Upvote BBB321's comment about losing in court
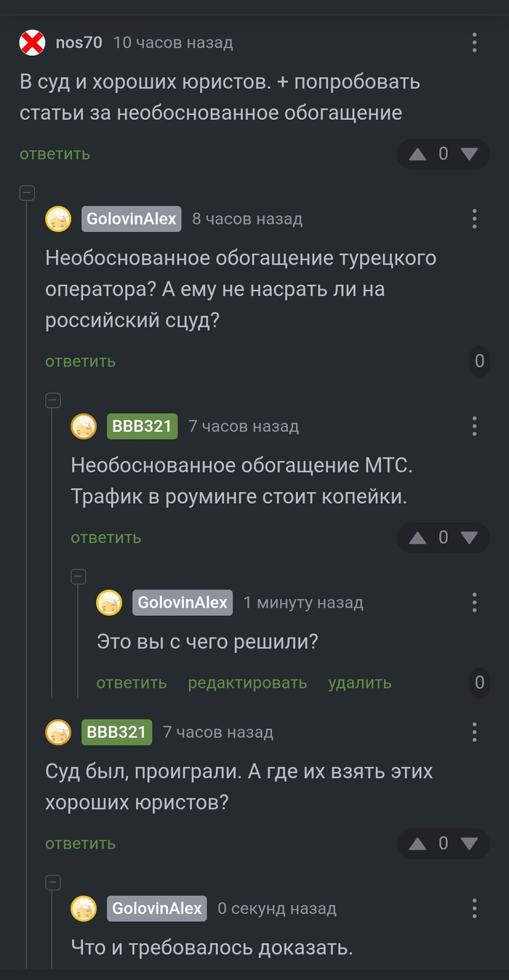 tap(419, 843)
